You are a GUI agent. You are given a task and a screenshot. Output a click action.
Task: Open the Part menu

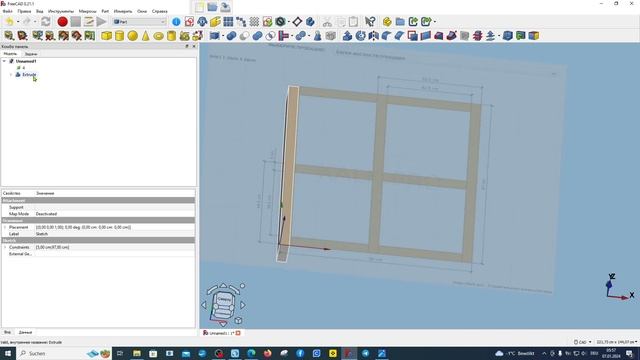(105, 11)
